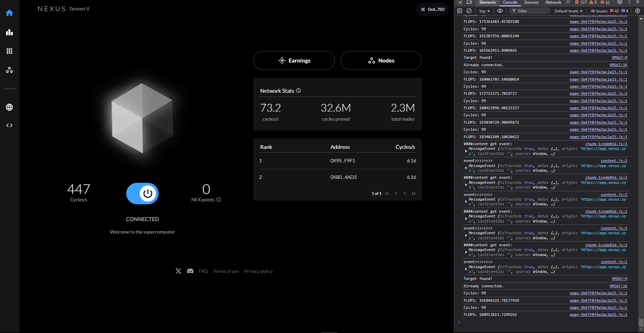Open the globe icon in left sidebar
The image size is (644, 333).
(9, 107)
